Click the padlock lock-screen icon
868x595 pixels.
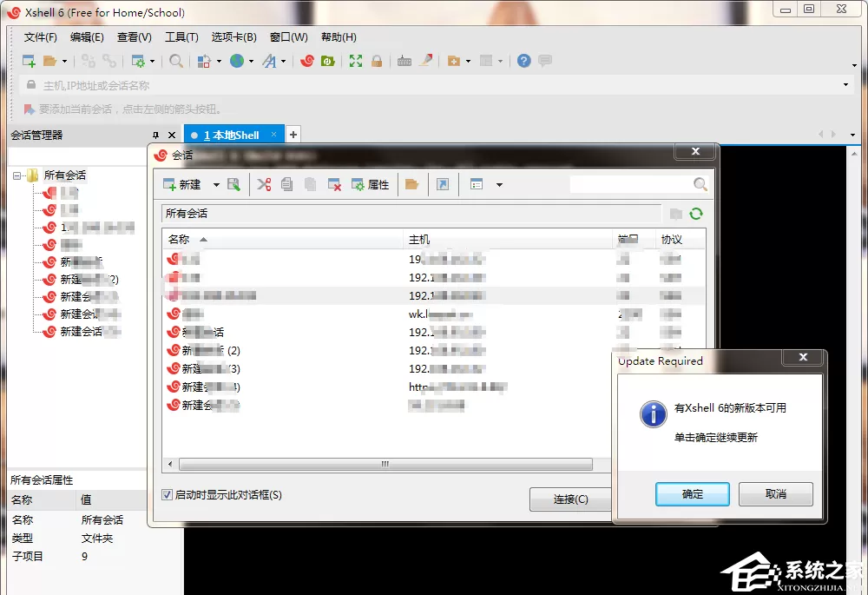pyautogui.click(x=377, y=61)
